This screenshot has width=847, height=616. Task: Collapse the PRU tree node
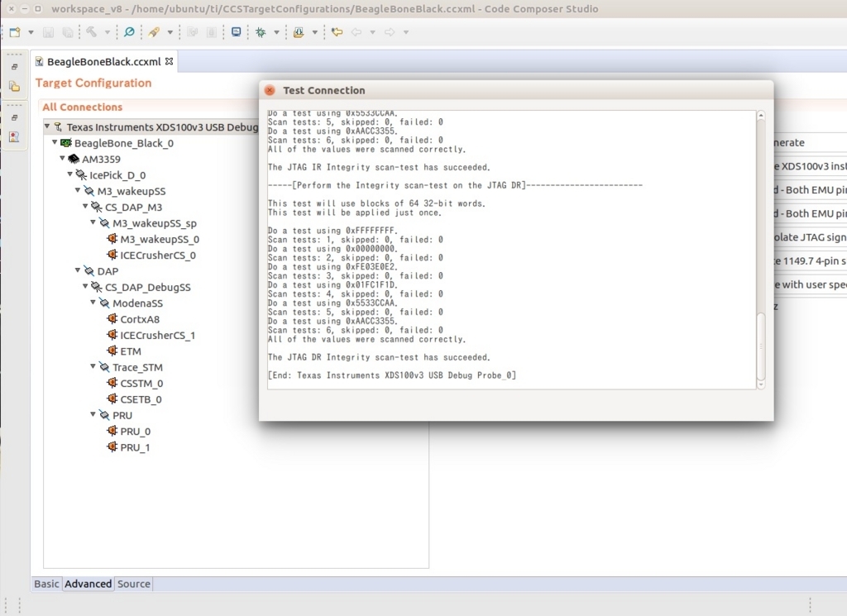(x=93, y=414)
